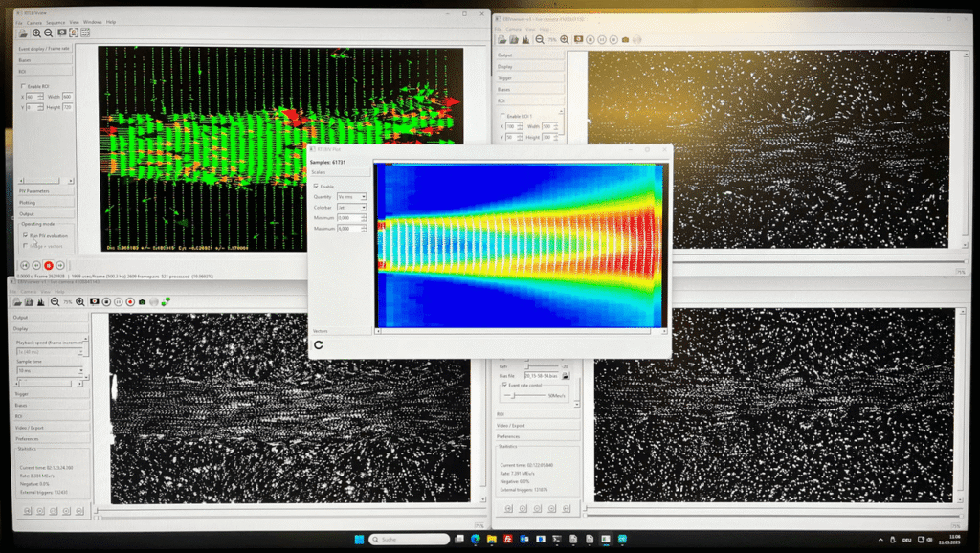The height and width of the screenshot is (553, 980).
Task: Toggle Run PIV evaluation checkbox
Action: pyautogui.click(x=25, y=234)
